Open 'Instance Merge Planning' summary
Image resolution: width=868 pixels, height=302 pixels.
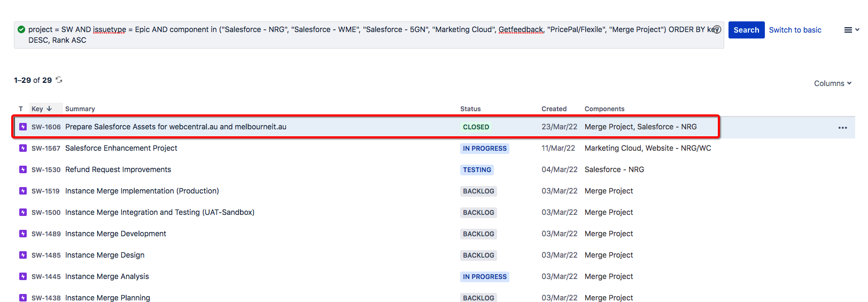(107, 298)
